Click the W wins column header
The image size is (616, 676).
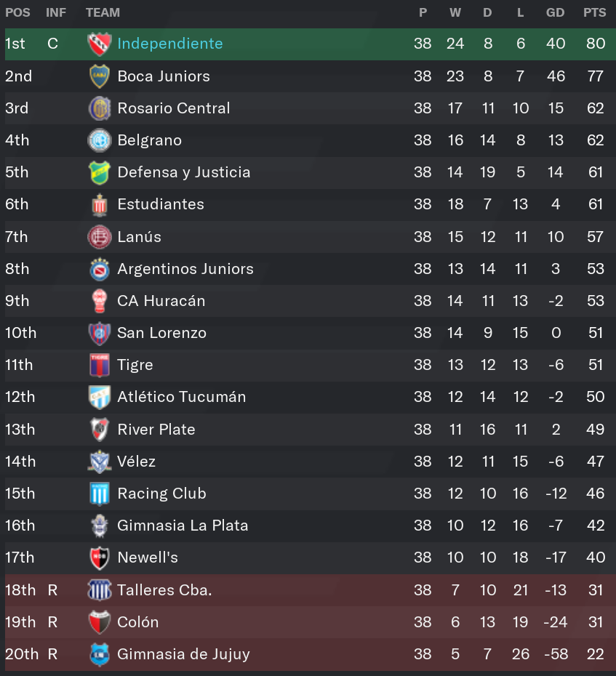coord(455,12)
